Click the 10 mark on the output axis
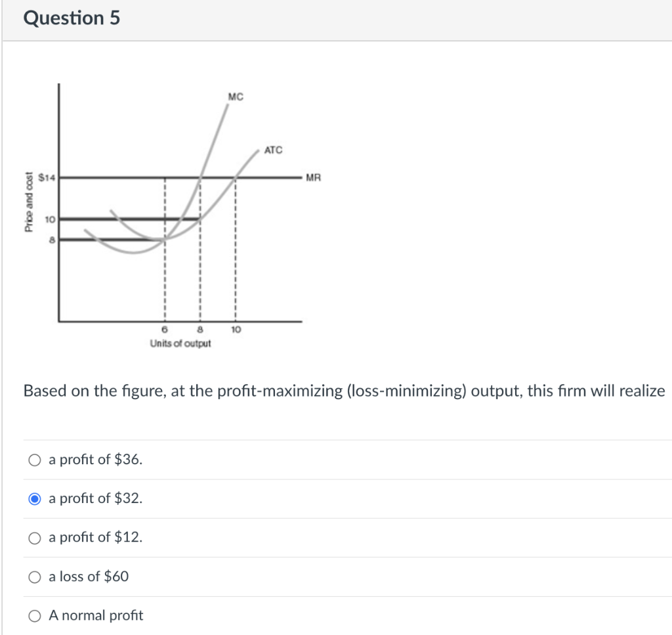672x635 pixels. [236, 330]
